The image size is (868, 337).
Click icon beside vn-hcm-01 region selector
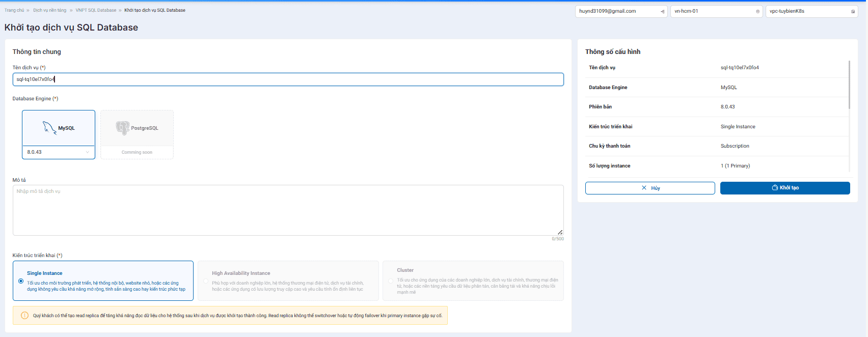[x=758, y=11]
